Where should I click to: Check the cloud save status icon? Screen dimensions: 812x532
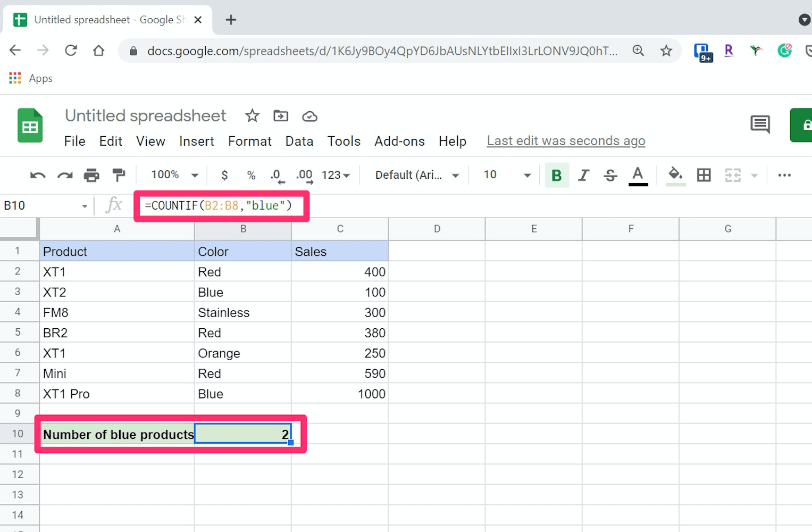pos(309,117)
